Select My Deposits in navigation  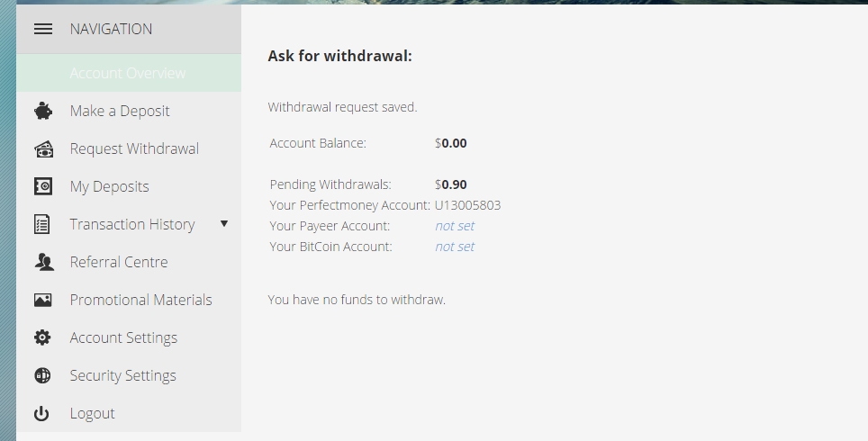(109, 186)
